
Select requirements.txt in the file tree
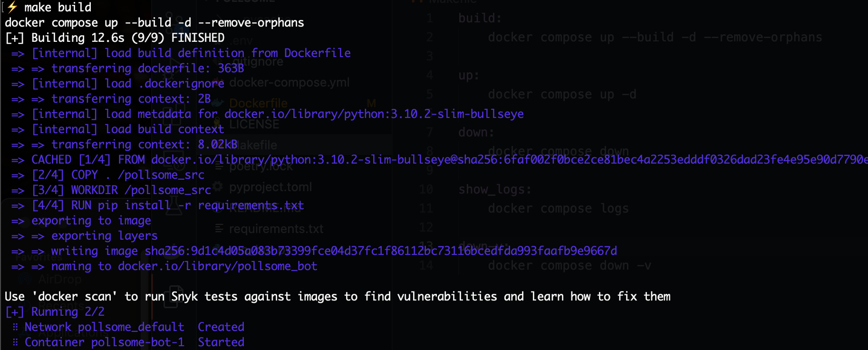(x=276, y=229)
